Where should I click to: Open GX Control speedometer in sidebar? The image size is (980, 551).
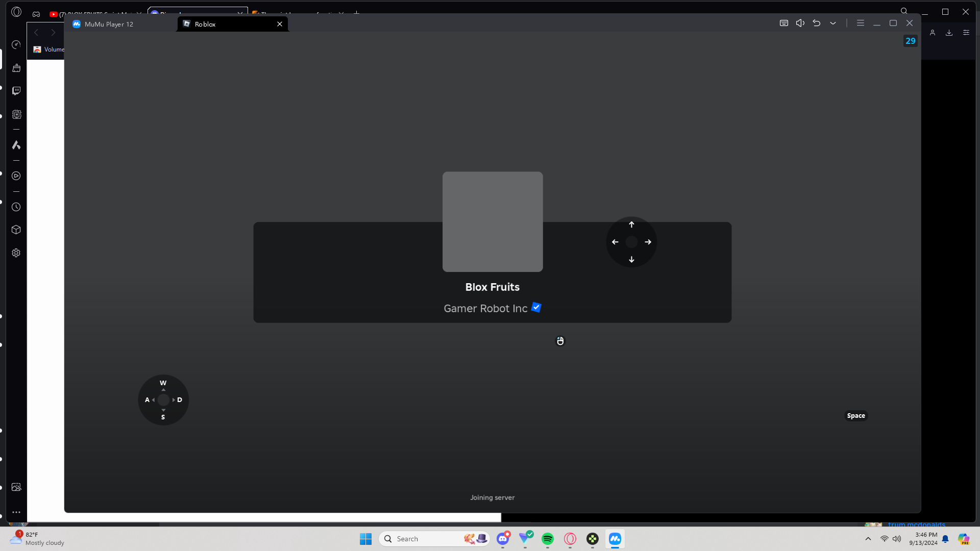tap(16, 45)
